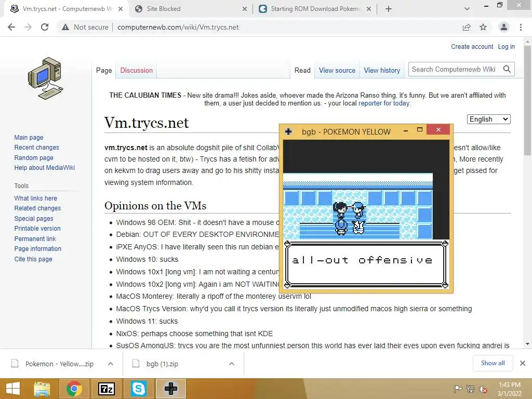Close the Vm.trycs.net tab
Image resolution: width=532 pixels, height=399 pixels.
tap(121, 9)
